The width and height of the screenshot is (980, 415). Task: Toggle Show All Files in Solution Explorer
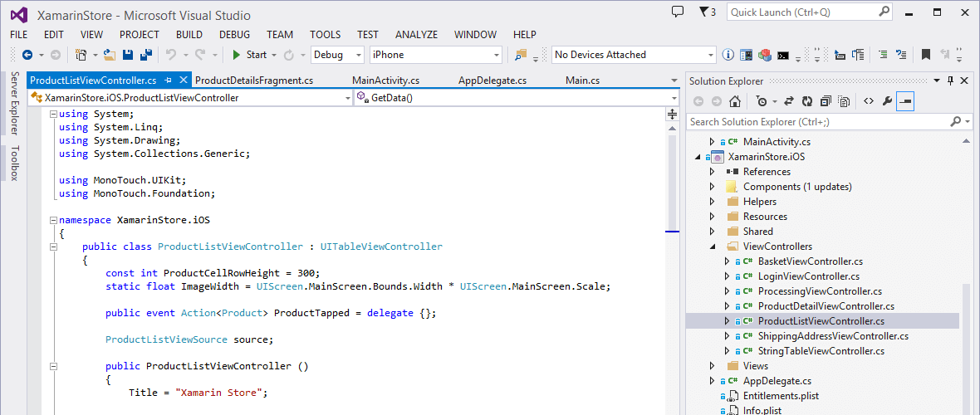click(845, 101)
